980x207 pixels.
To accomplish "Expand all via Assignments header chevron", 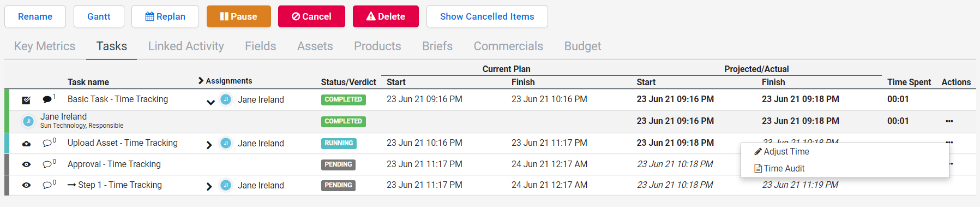I will [x=201, y=81].
